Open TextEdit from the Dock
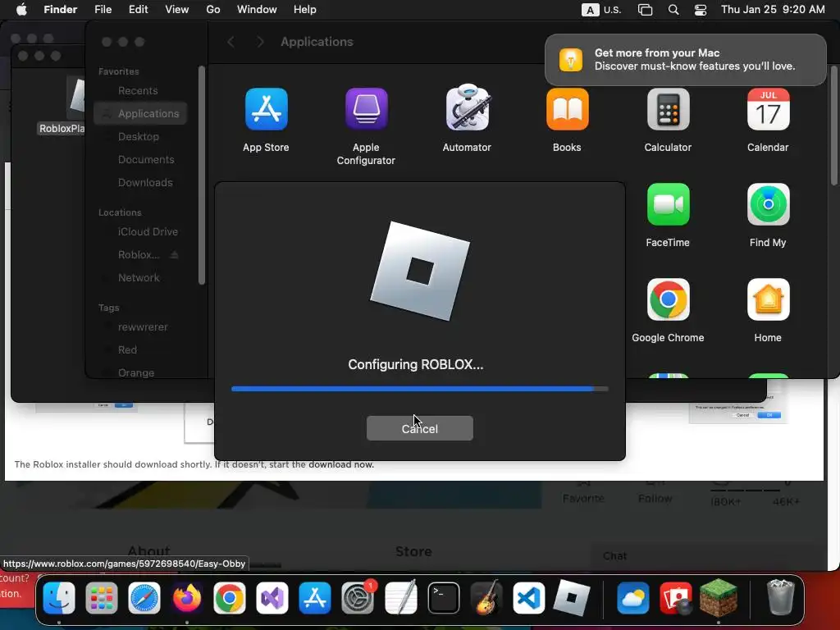 point(400,598)
